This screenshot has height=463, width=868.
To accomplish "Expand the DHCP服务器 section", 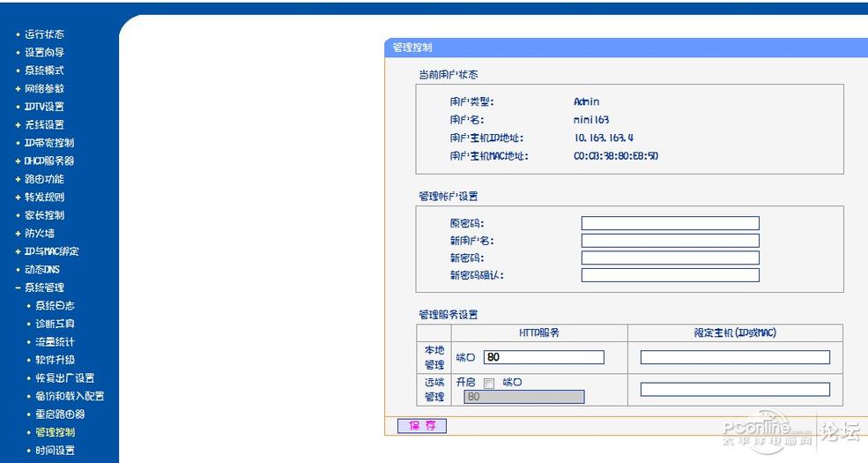I will (x=49, y=161).
